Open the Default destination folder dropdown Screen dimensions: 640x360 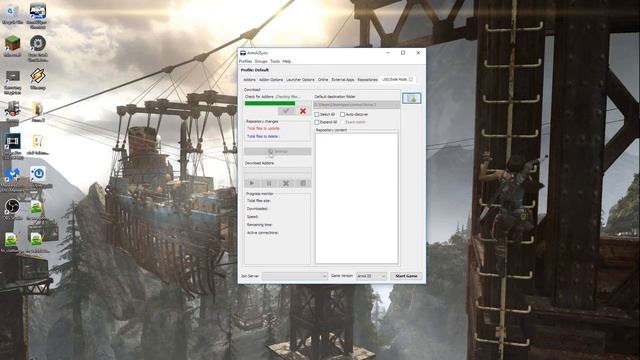(x=357, y=105)
